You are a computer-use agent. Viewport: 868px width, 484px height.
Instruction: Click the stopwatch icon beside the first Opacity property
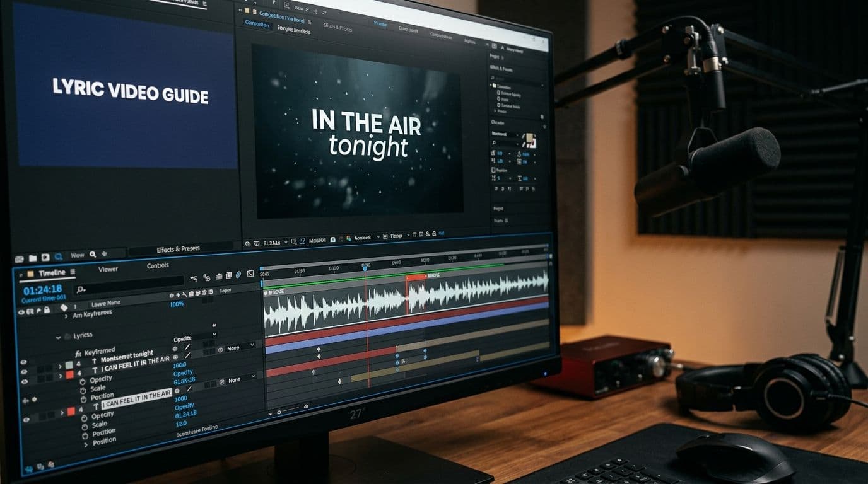point(83,382)
